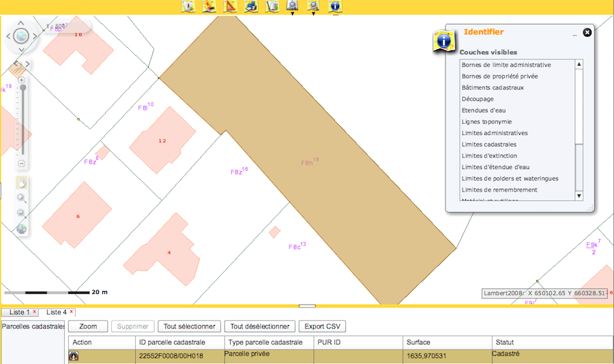Zoom in with plus button on slider
The image size is (614, 364).
pyautogui.click(x=22, y=80)
